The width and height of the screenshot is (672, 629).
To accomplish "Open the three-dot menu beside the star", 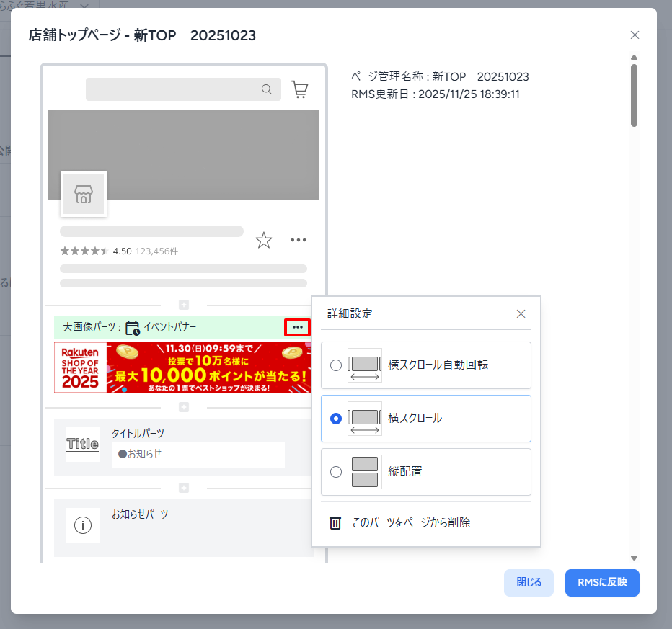I will point(299,240).
